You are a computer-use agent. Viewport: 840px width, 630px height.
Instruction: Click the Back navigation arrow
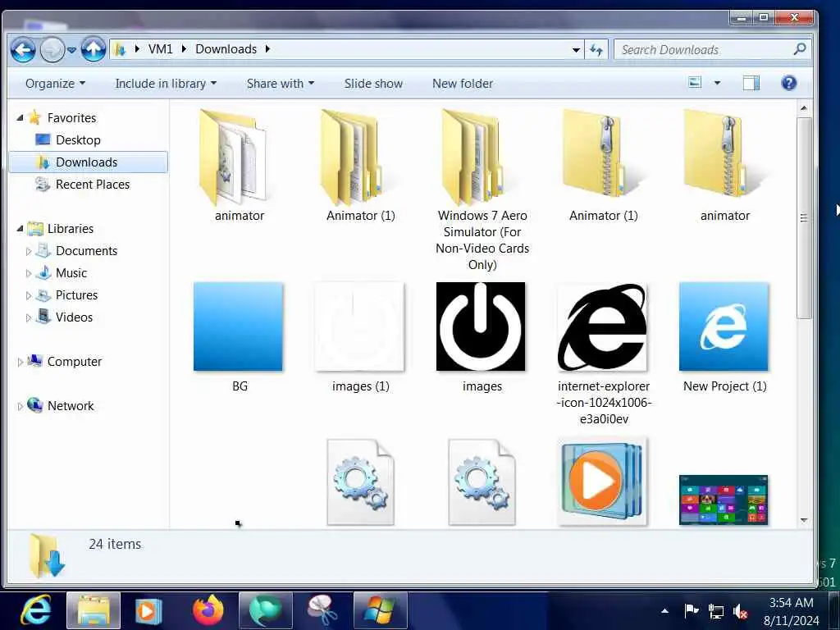tap(23, 50)
